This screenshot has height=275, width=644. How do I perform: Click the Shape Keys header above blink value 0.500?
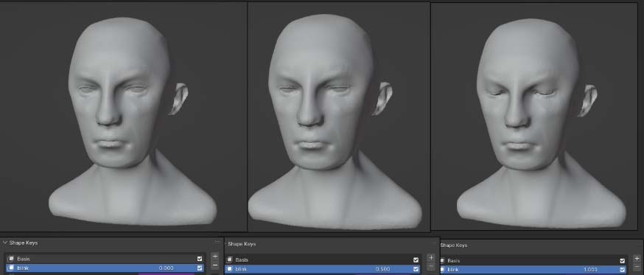pyautogui.click(x=242, y=244)
